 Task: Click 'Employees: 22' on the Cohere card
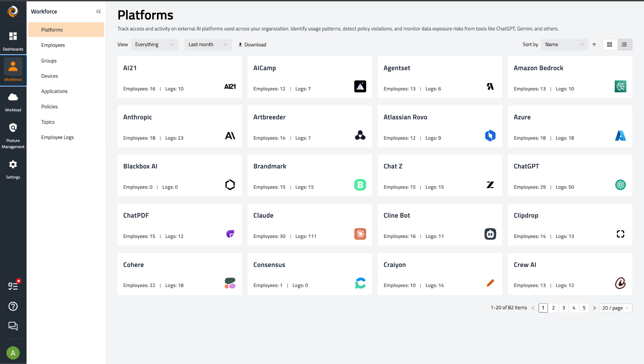tap(139, 285)
